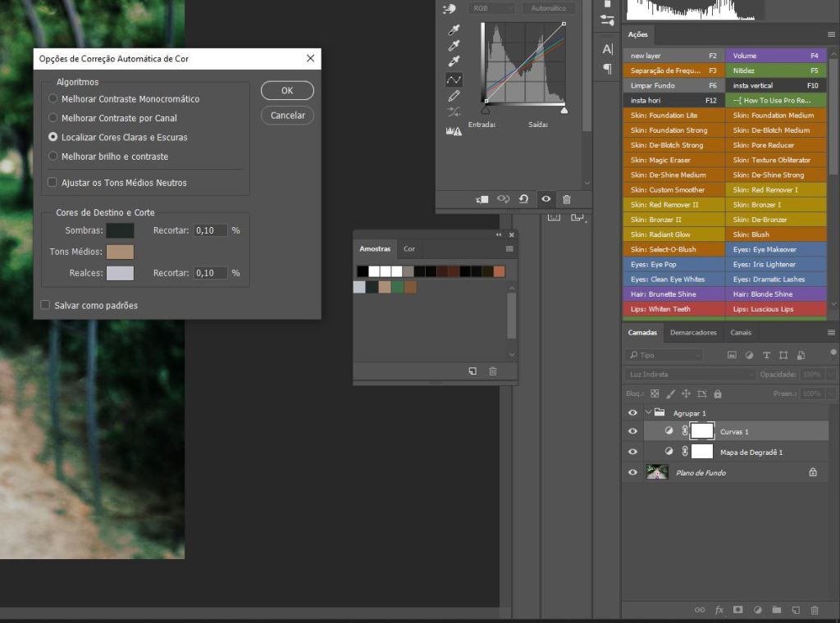Screen dimensions: 840x623
Task: Enable Ajustar os Tons Médios Neutros
Action: click(53, 183)
